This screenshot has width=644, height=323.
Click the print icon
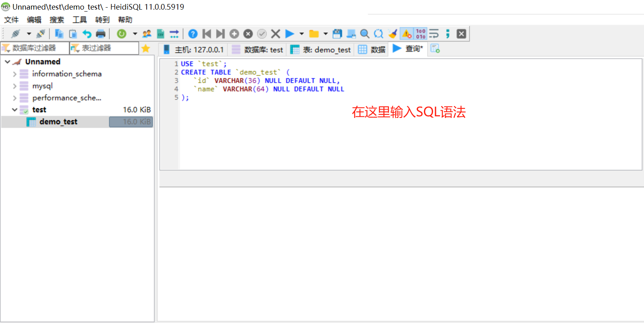(x=101, y=34)
